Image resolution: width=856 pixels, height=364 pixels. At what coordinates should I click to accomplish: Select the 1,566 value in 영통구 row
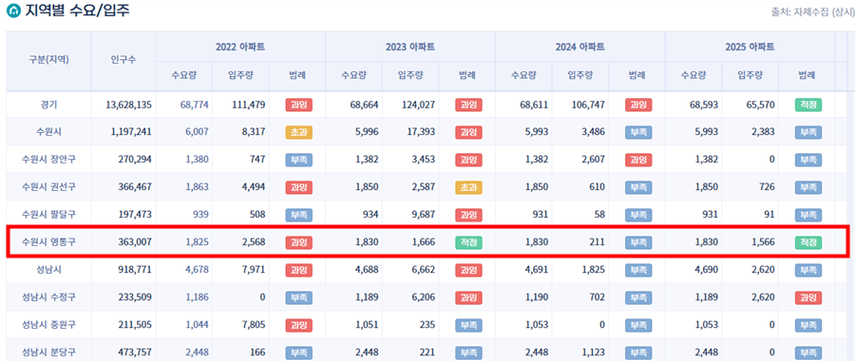pyautogui.click(x=764, y=242)
